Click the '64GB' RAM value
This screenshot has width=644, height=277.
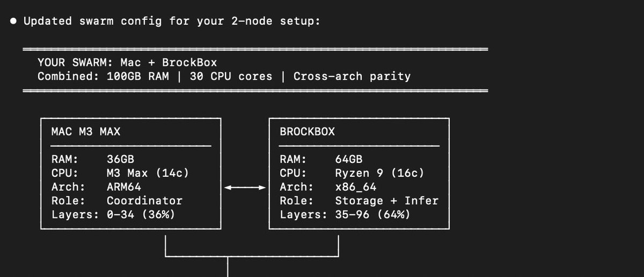coord(349,159)
